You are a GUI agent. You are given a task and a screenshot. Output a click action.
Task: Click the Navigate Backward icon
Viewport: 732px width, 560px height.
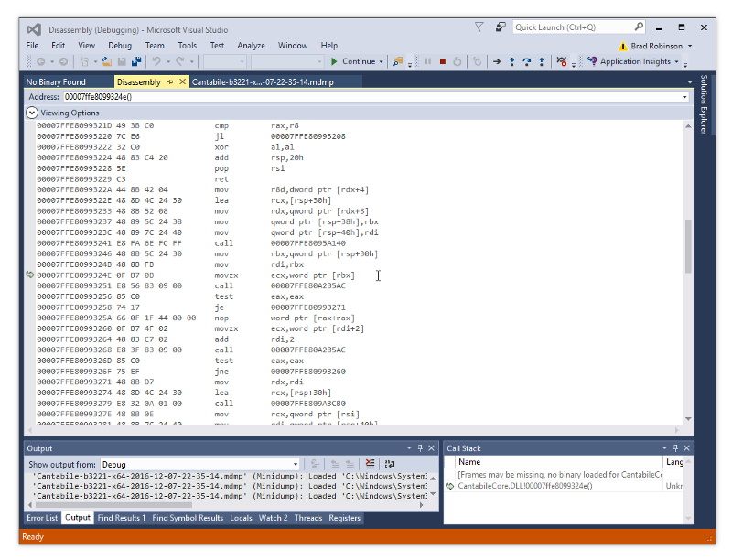tap(41, 61)
